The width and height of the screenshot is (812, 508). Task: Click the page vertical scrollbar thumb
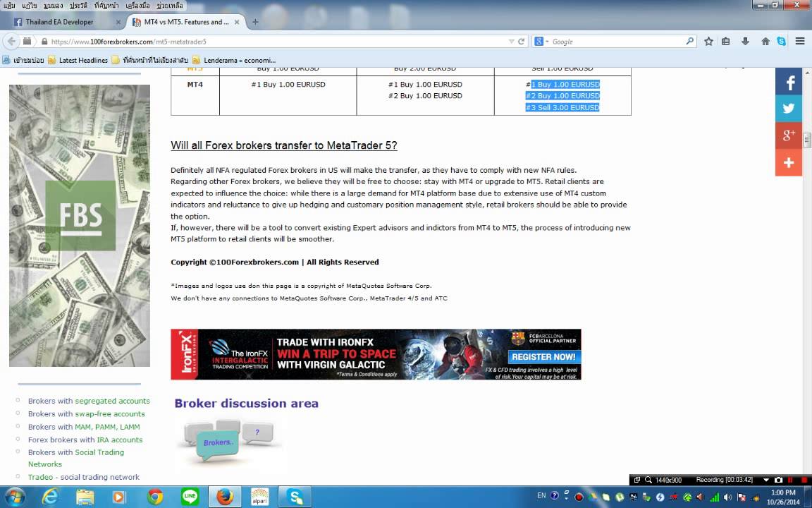coord(807,140)
